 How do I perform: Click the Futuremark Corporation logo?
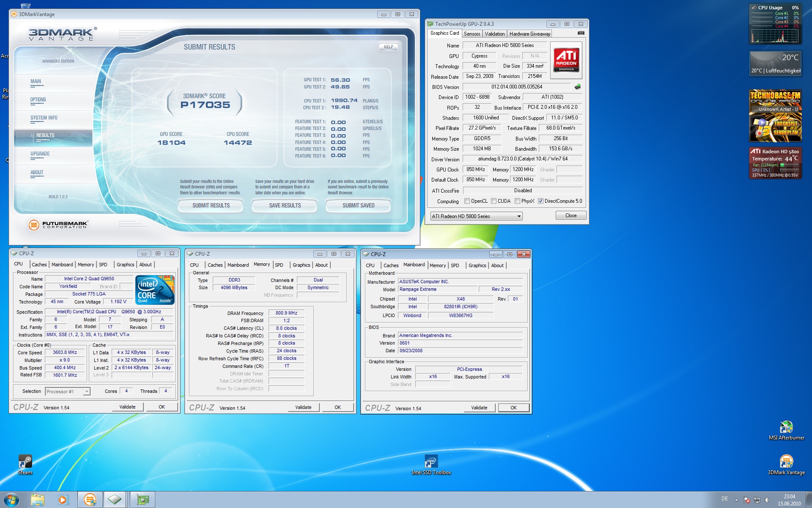pyautogui.click(x=58, y=225)
